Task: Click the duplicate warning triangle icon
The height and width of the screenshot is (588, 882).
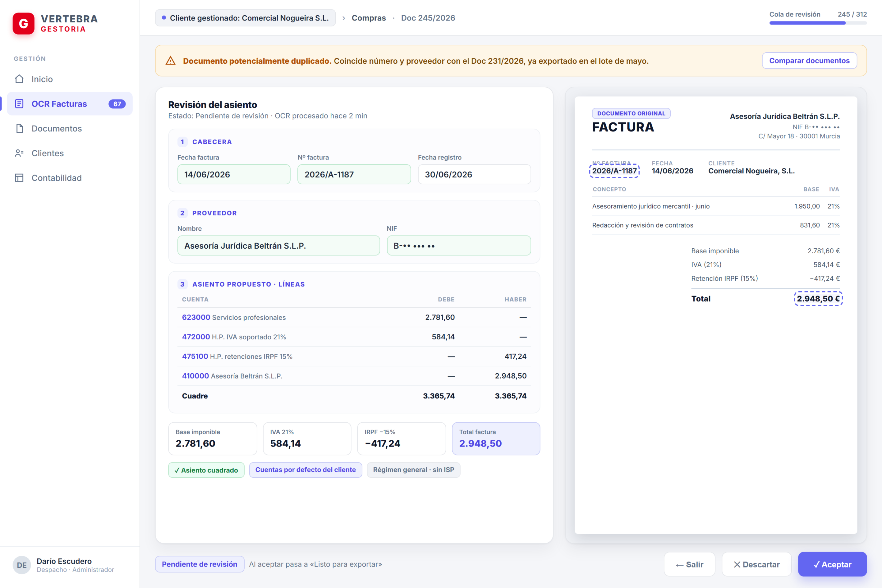Action: (x=171, y=61)
